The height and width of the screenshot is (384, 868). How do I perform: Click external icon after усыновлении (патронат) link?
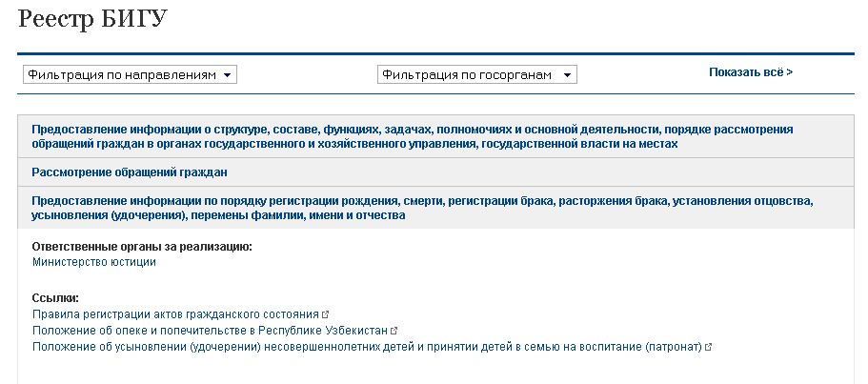tap(708, 346)
